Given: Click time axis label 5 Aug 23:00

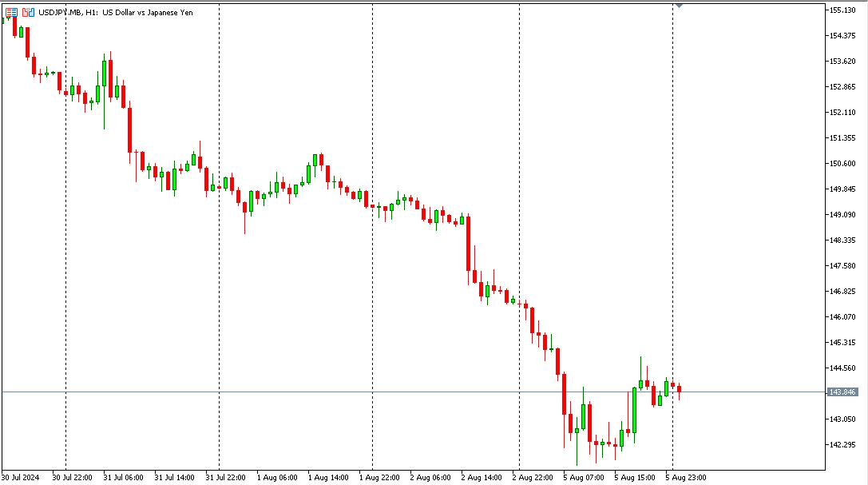Looking at the screenshot, I should click(x=686, y=477).
